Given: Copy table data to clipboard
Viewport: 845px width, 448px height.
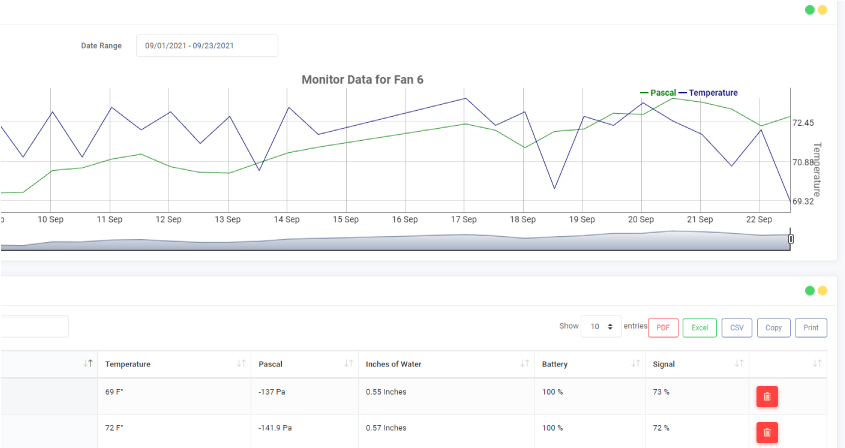Looking at the screenshot, I should [773, 327].
